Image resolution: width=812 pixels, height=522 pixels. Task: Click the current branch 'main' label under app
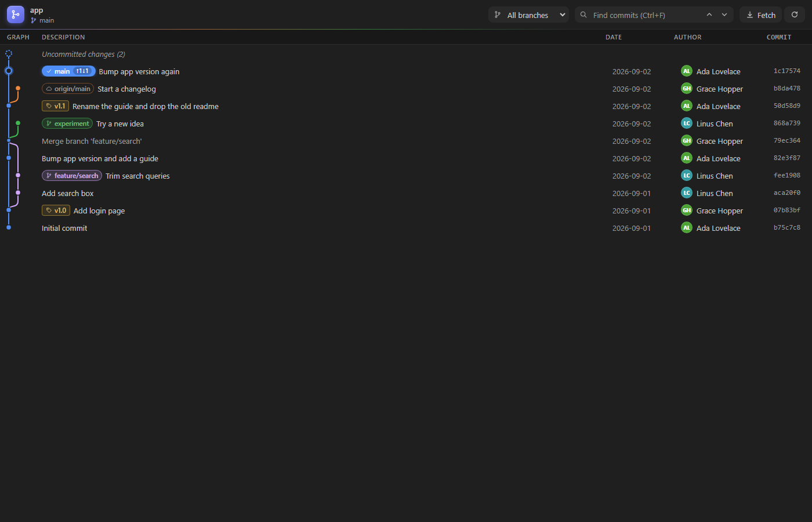(42, 20)
